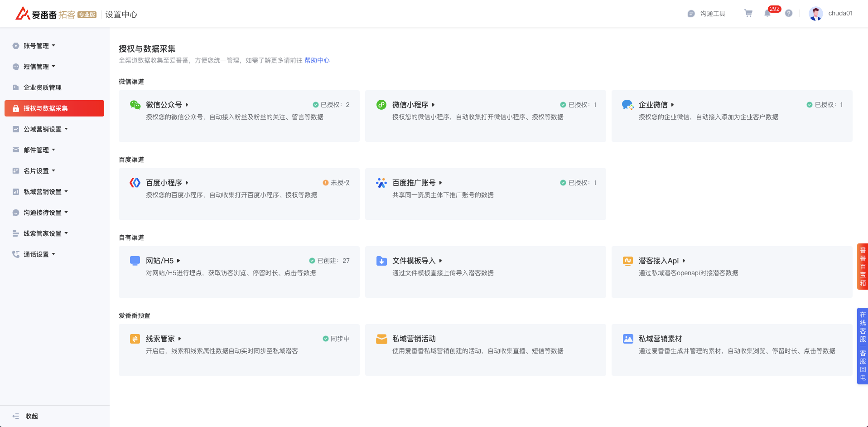
Task: Expand the 名片设置 dropdown arrow
Action: (x=53, y=171)
